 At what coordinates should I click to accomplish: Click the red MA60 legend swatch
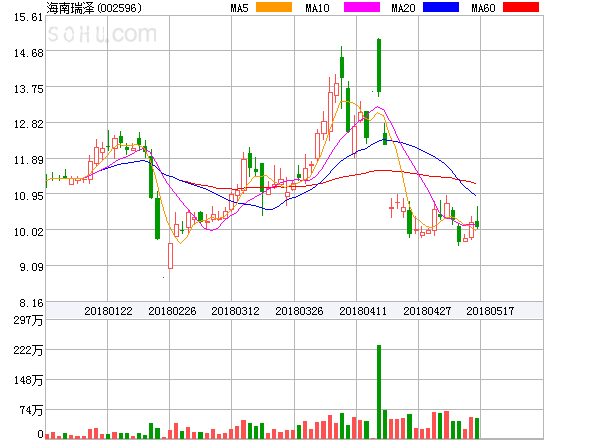(x=521, y=7)
